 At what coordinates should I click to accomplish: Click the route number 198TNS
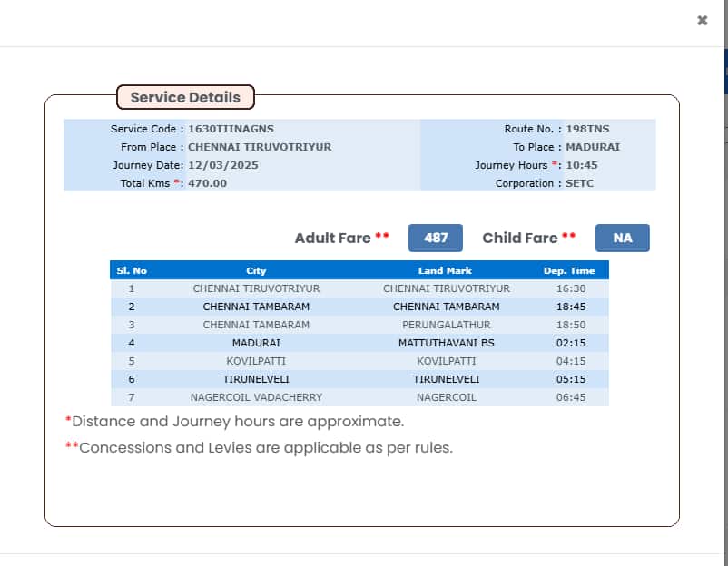point(587,129)
